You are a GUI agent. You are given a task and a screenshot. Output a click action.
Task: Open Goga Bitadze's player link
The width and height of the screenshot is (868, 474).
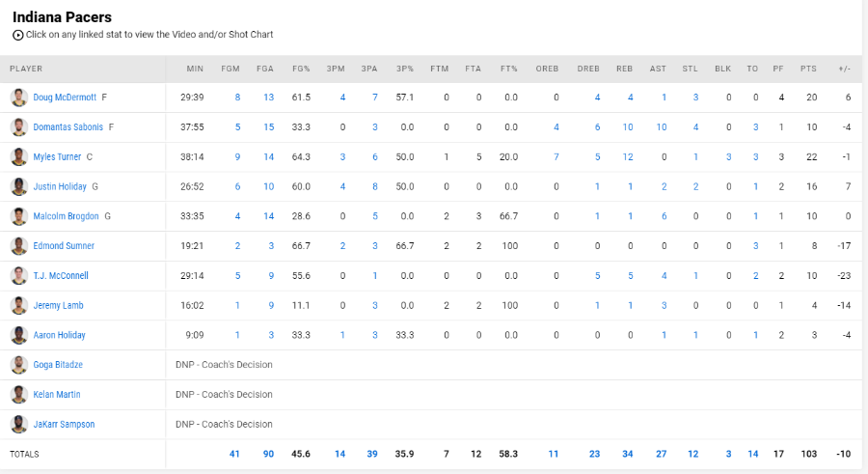pyautogui.click(x=58, y=365)
